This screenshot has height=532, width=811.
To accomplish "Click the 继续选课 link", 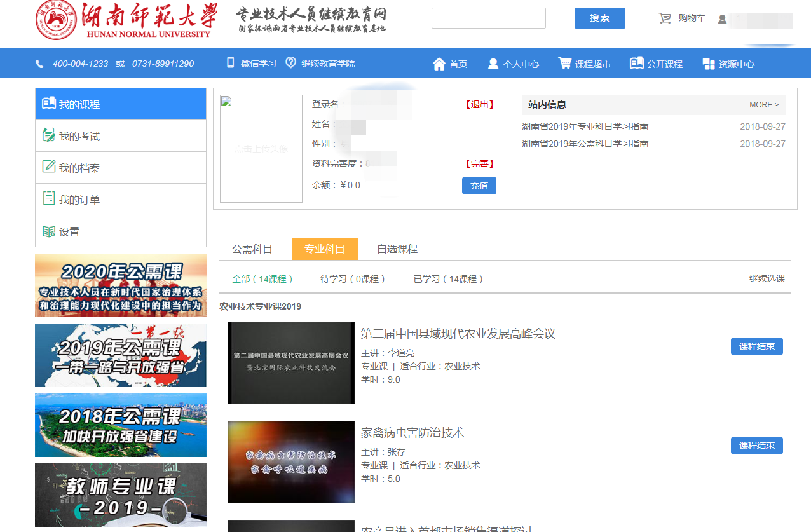I will tap(767, 278).
